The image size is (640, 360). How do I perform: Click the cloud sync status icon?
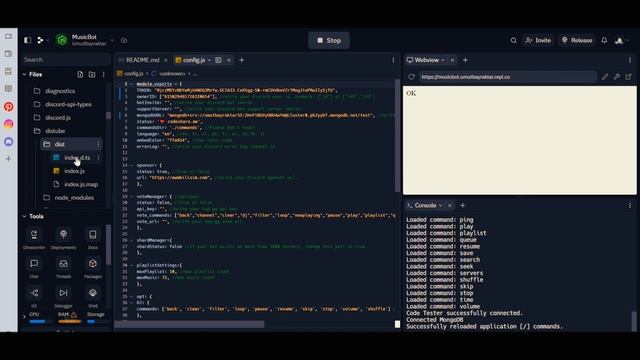click(x=124, y=40)
